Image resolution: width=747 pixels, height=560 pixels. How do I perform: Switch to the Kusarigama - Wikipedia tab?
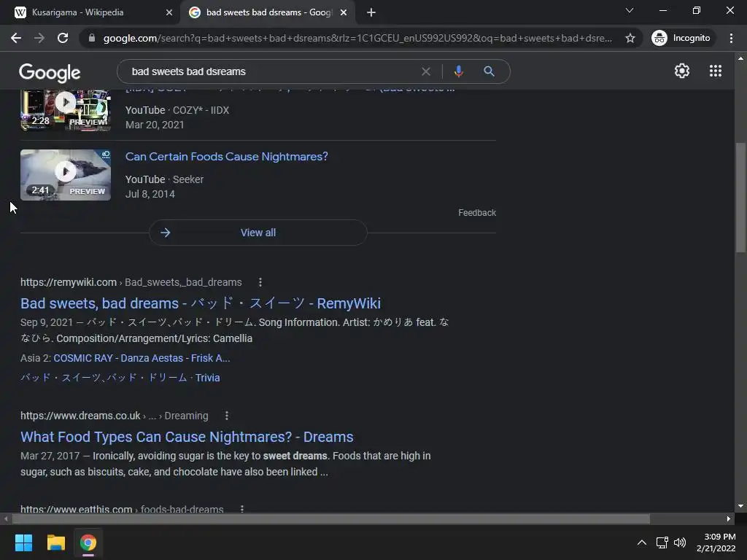[x=89, y=12]
